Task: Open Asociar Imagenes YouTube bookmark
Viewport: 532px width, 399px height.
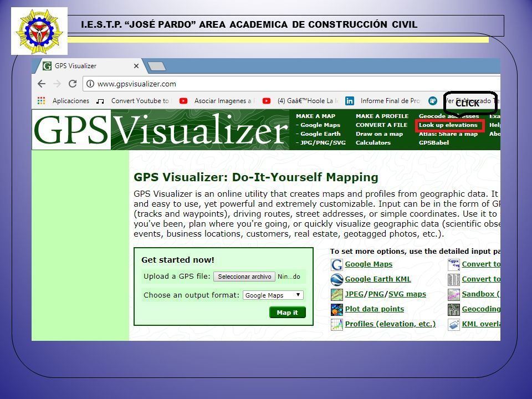Action: click(x=217, y=101)
